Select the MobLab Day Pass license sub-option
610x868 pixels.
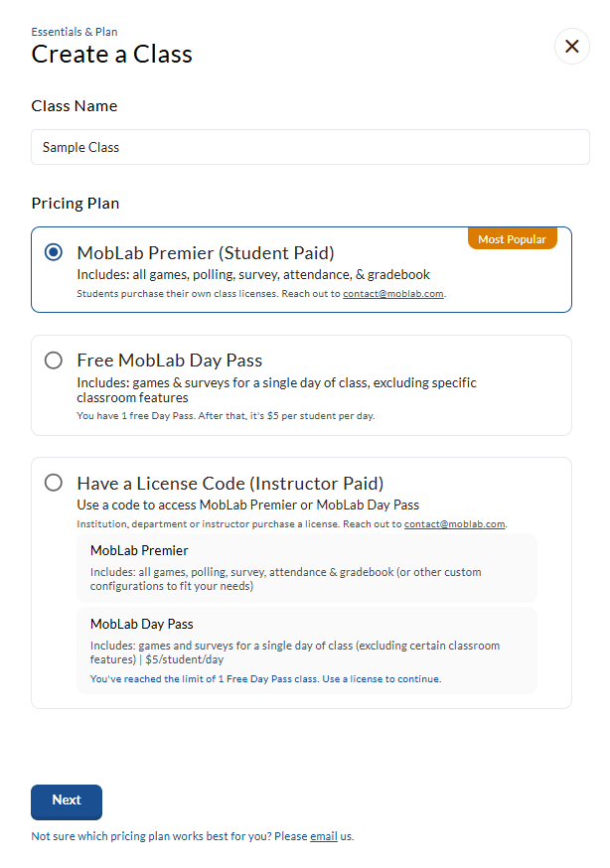pyautogui.click(x=306, y=650)
